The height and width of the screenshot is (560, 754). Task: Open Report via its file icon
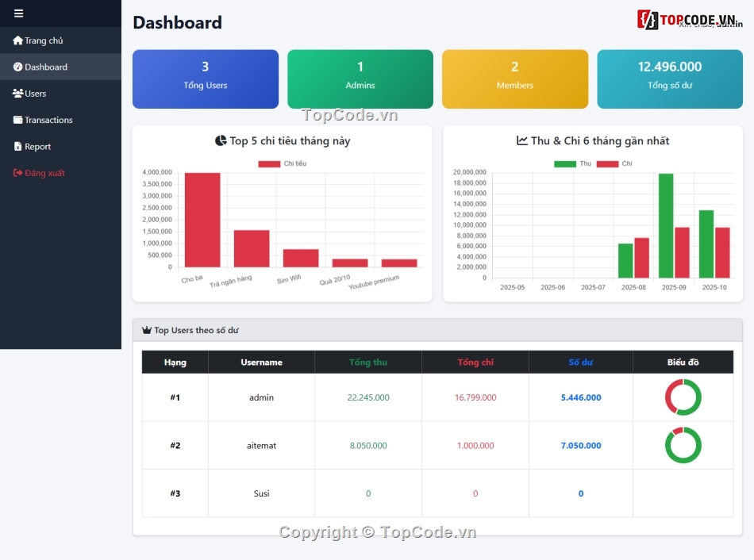point(17,146)
